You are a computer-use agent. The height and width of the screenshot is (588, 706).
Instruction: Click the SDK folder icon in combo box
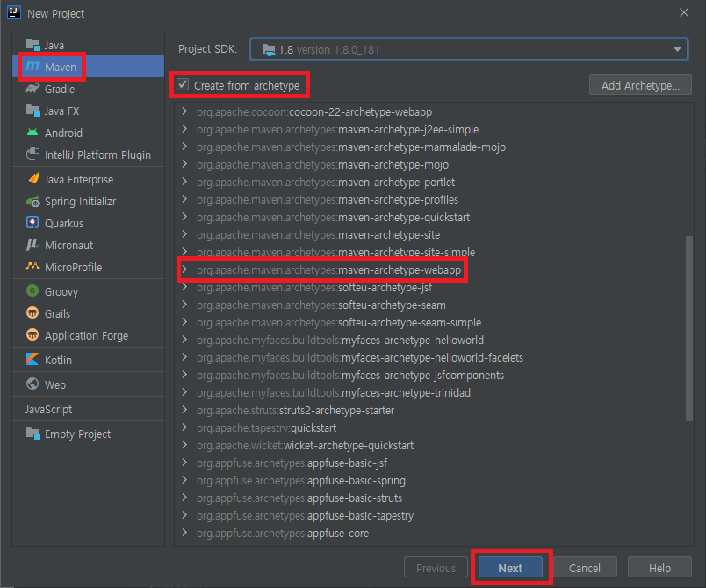269,49
